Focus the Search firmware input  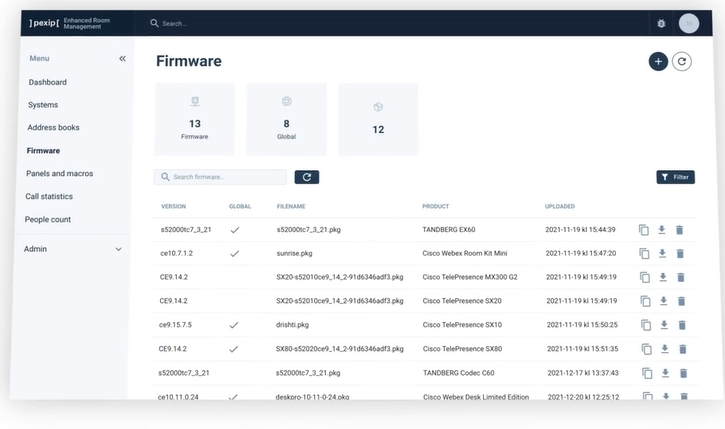tap(220, 177)
